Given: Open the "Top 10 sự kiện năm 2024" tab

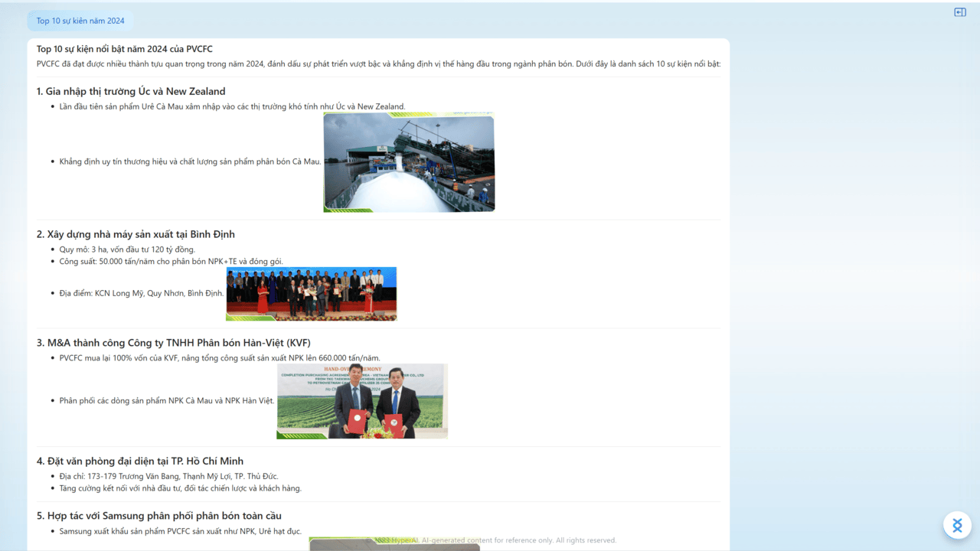Looking at the screenshot, I should click(x=80, y=21).
